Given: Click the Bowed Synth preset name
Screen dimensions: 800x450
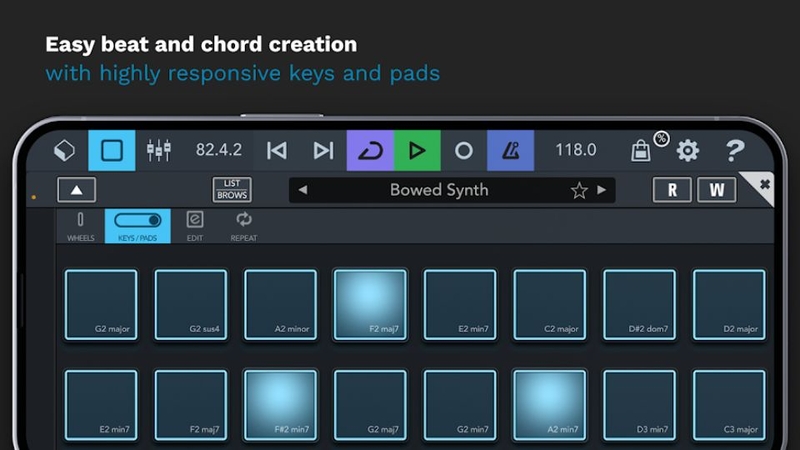Looking at the screenshot, I should coord(439,190).
